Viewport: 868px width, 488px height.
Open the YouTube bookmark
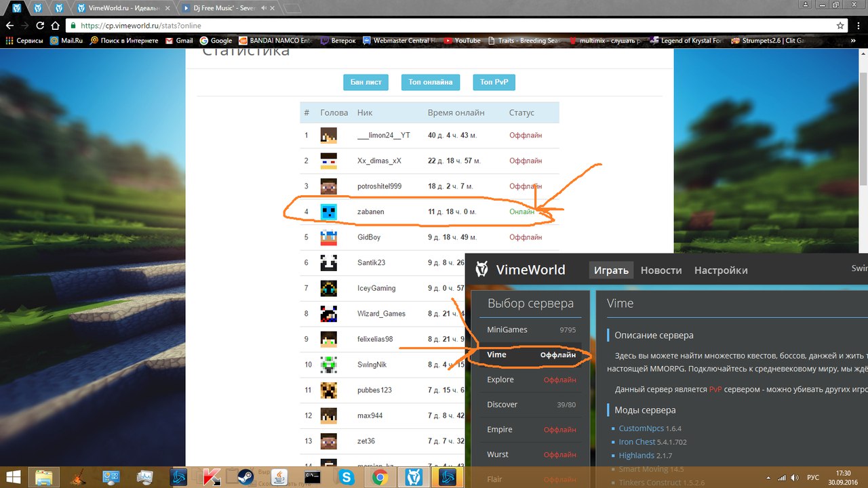462,41
